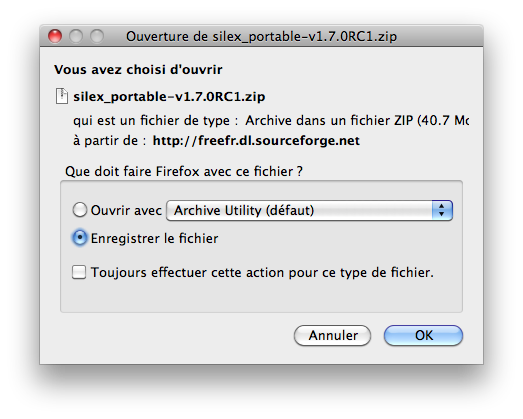Click the 'Toujours effectuer cette action' label text
The width and height of the screenshot is (523, 419).
[x=262, y=273]
